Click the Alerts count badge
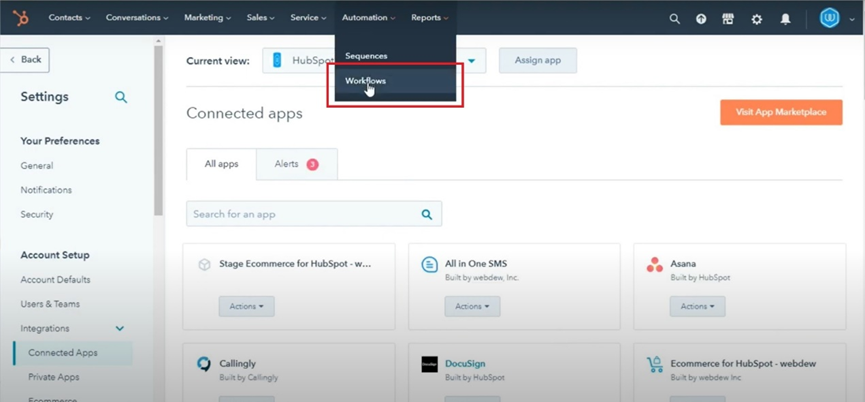Screen dimensions: 865x402 pos(312,164)
